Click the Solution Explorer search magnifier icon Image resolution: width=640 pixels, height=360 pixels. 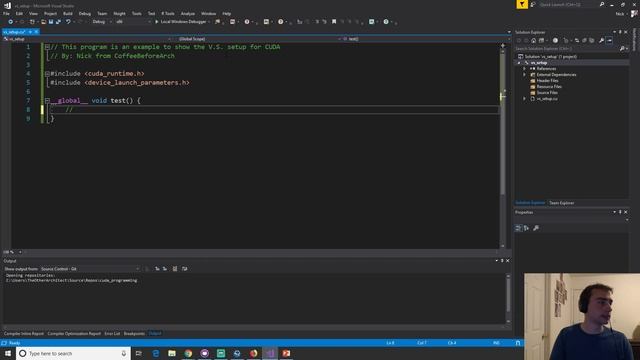click(622, 49)
